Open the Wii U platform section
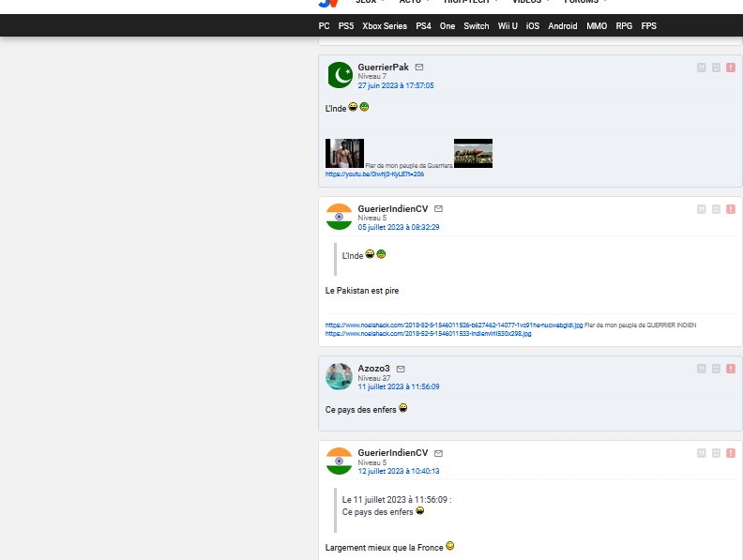Viewport: 743px width, 560px height. point(508,26)
